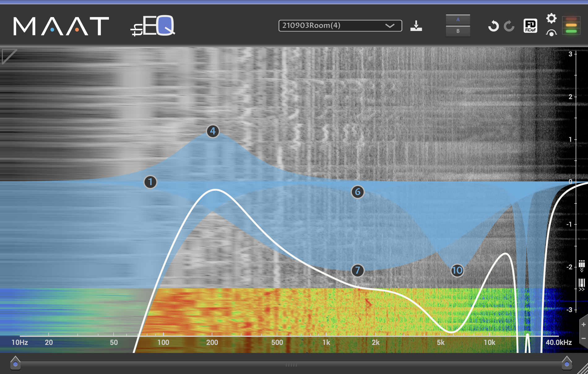Open the 210903Room(4) preset dropdown
Viewport: 588px width, 374px height.
(340, 26)
